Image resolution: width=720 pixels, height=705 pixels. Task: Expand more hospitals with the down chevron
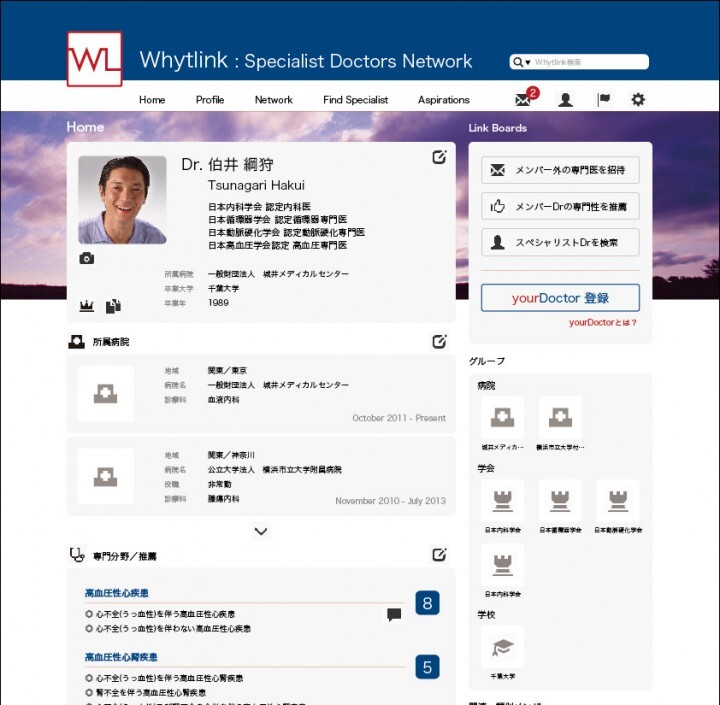pyautogui.click(x=261, y=531)
